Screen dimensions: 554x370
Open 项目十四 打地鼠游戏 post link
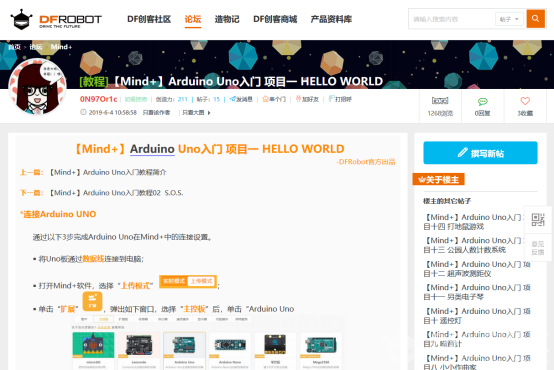[x=474, y=222]
